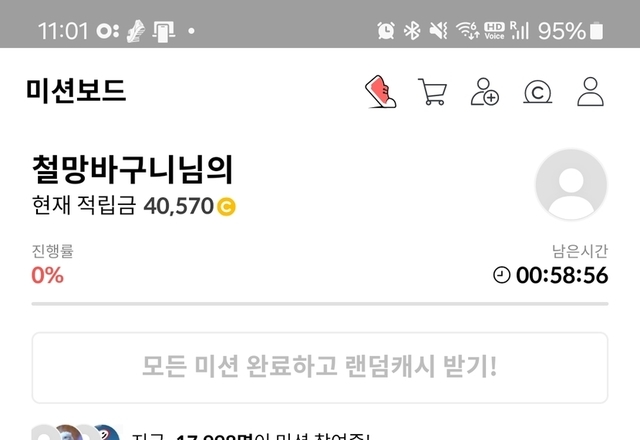The height and width of the screenshot is (440, 640).
Task: Tap the 0% progress rate value
Action: pyautogui.click(x=48, y=275)
